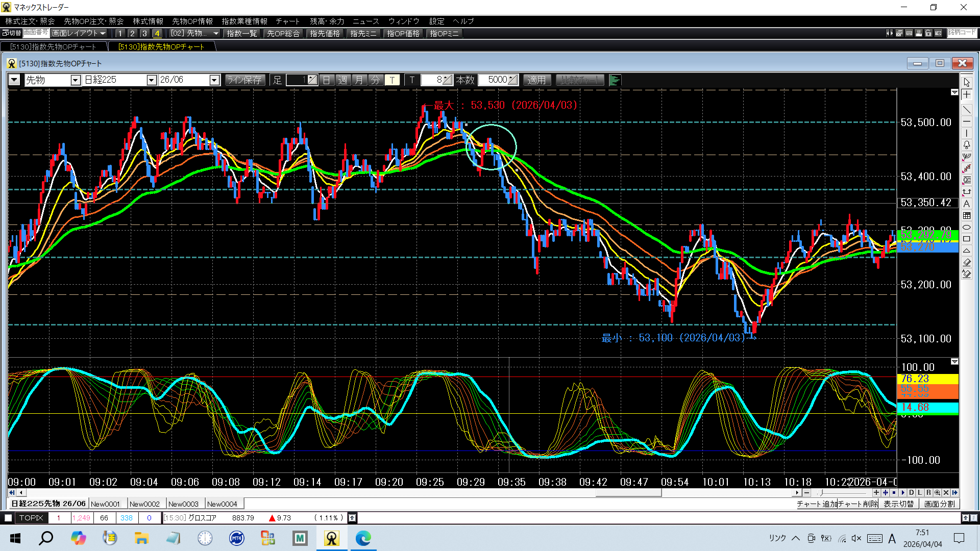Select the alarm bell tool
The height and width of the screenshot is (551, 980).
pyautogui.click(x=967, y=145)
